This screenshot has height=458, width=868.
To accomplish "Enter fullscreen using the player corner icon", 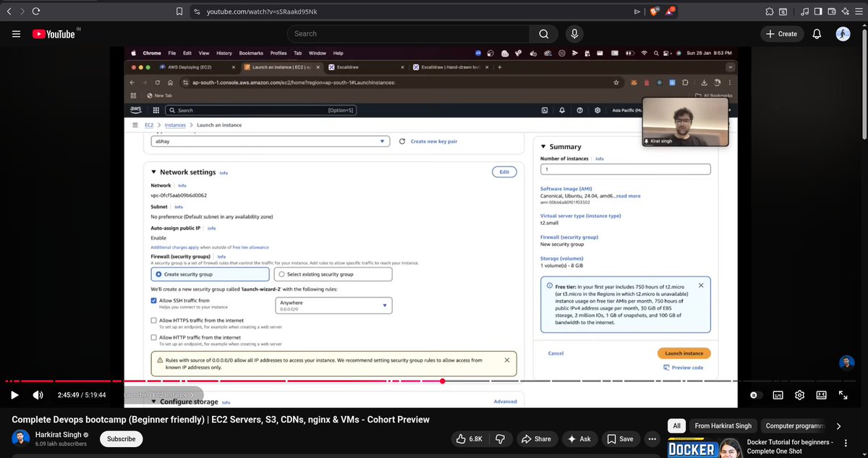I will coord(843,395).
